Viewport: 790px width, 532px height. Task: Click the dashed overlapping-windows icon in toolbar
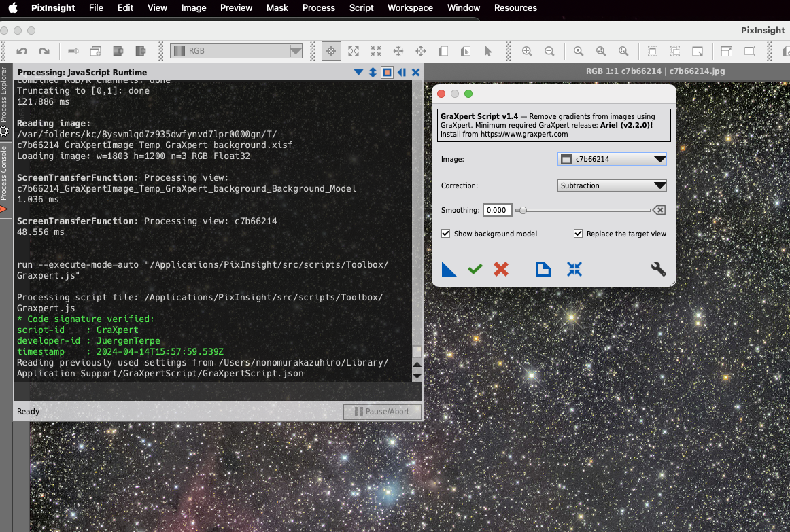tap(675, 51)
